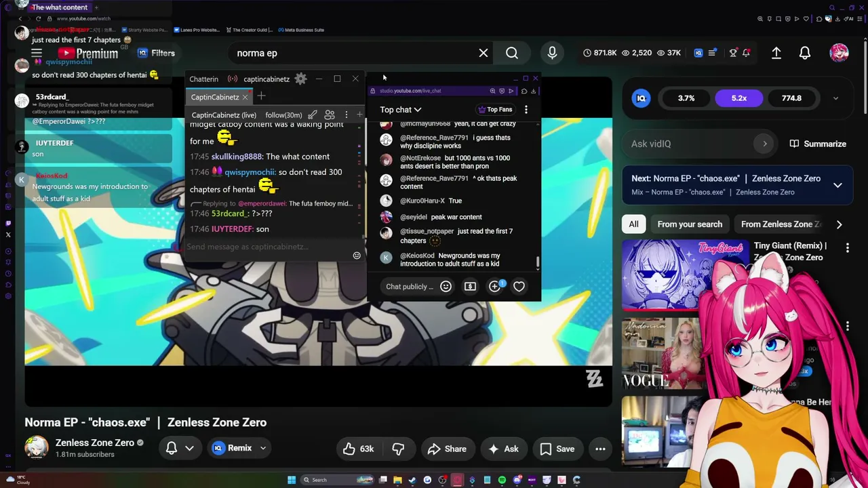Close the CaptinCabinetz chat tab
The image size is (868, 488).
click(245, 97)
